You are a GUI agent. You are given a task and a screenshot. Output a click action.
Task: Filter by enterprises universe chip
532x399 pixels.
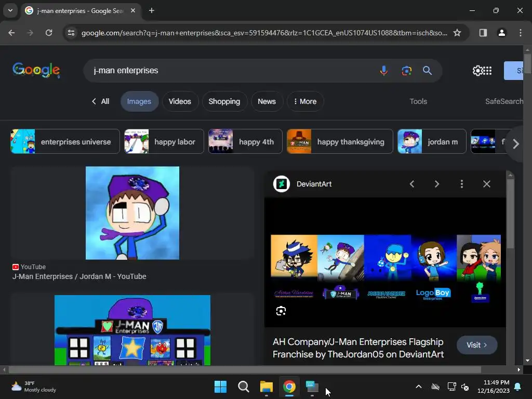click(65, 141)
